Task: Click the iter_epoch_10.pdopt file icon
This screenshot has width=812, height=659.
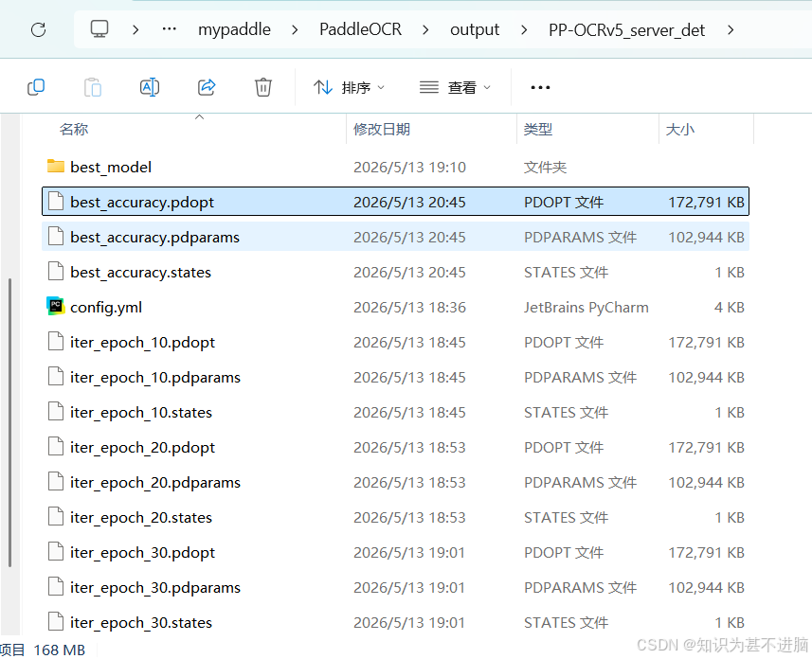Action: click(56, 342)
